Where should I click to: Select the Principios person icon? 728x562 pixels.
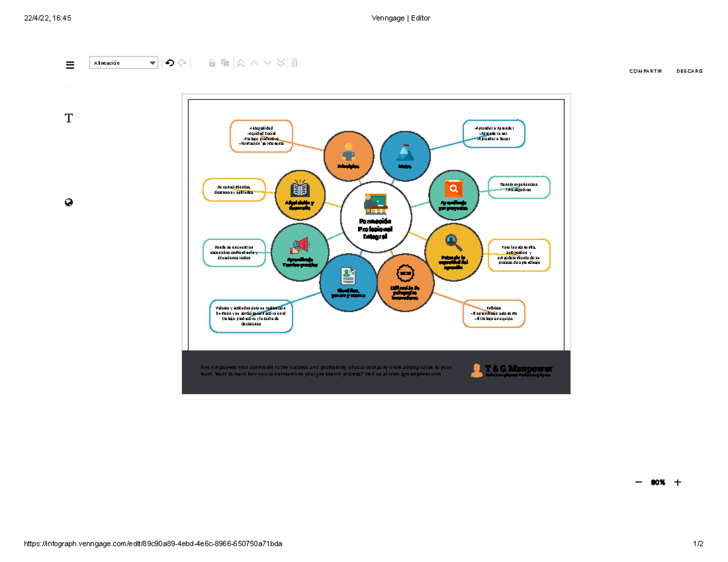click(x=348, y=150)
